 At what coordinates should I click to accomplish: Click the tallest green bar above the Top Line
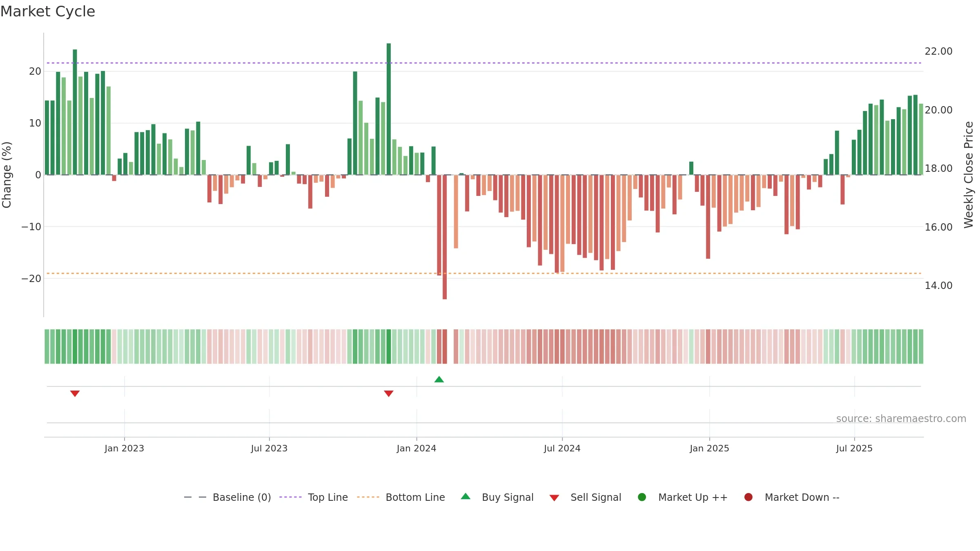point(389,109)
